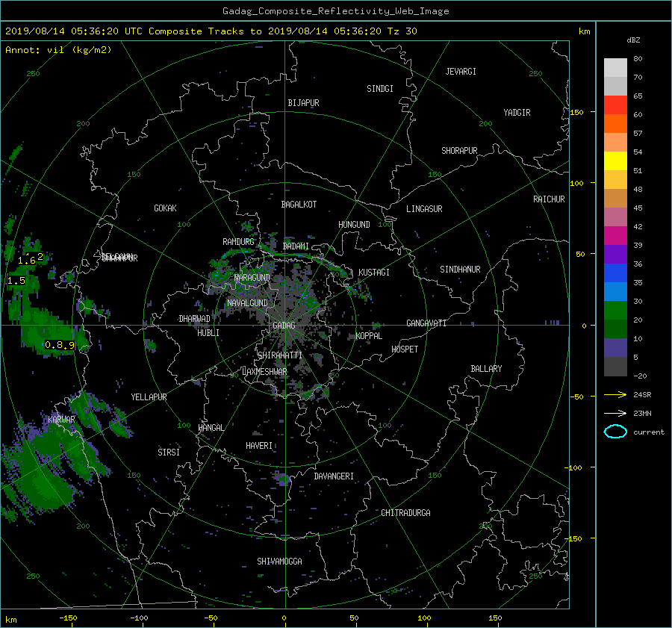Click the HAVERI city label
This screenshot has width=672, height=628.
[259, 446]
